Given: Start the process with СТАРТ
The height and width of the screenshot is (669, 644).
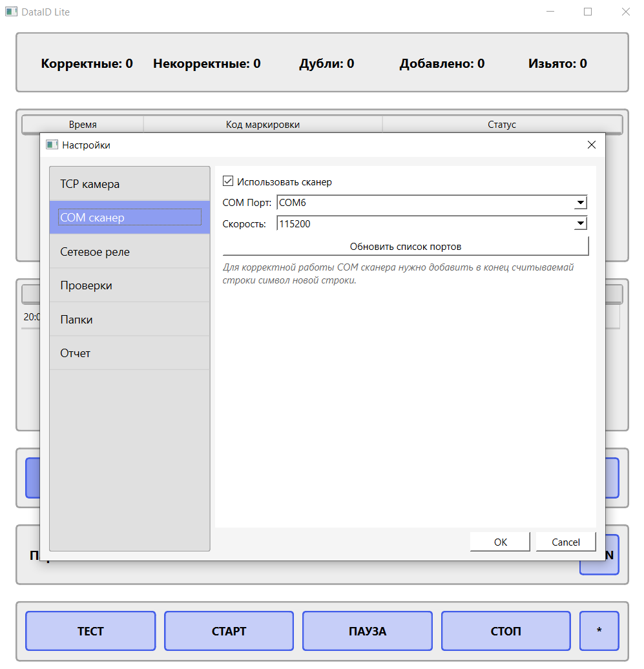Looking at the screenshot, I should click(x=229, y=631).
